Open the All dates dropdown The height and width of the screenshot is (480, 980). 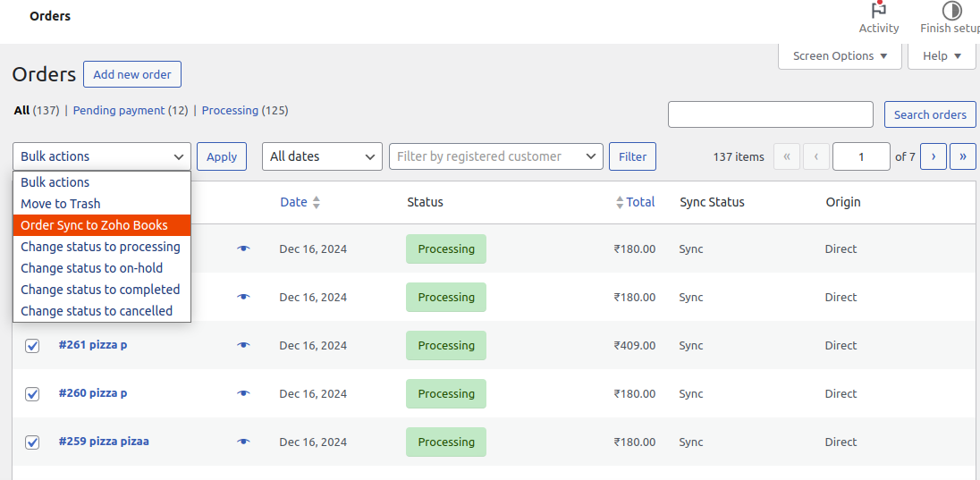pyautogui.click(x=322, y=156)
